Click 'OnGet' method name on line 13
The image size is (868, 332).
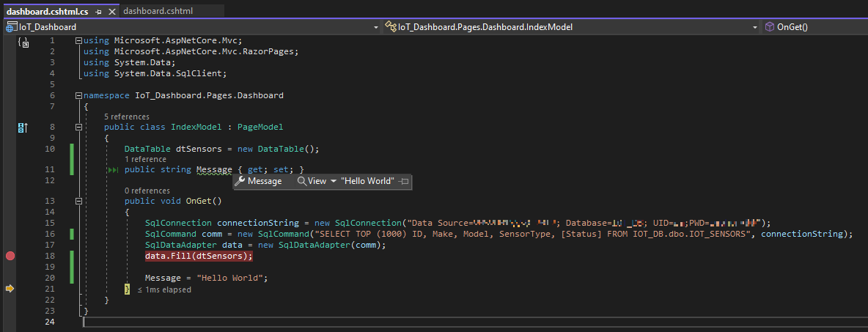point(199,201)
